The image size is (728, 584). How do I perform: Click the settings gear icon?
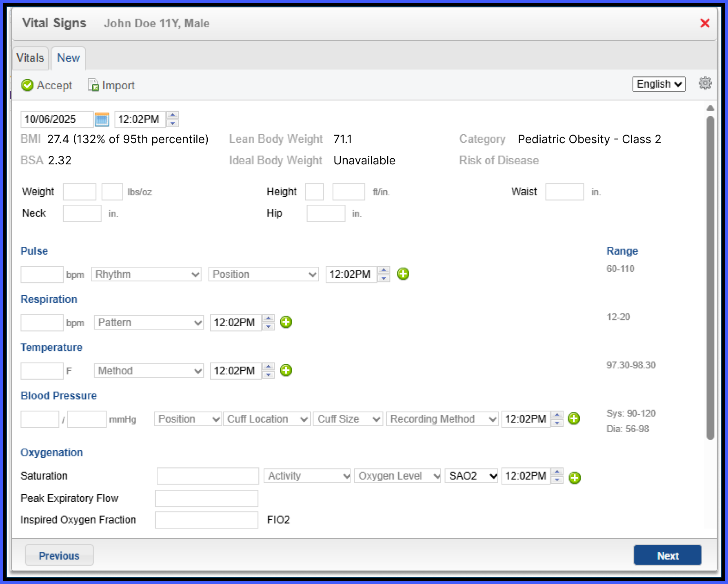click(x=705, y=83)
